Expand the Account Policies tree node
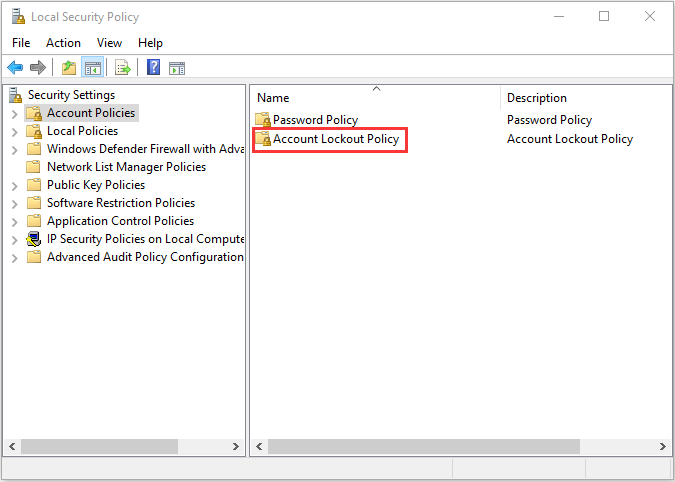 tap(15, 114)
